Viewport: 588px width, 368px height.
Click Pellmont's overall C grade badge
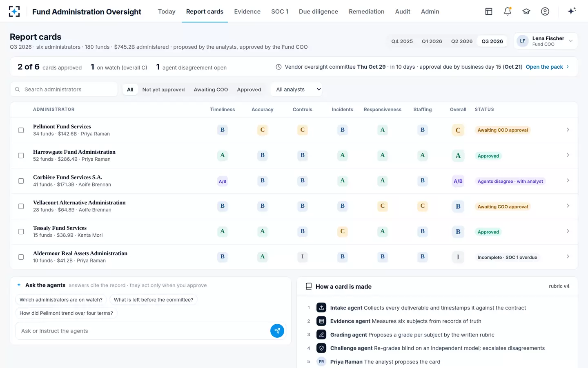(458, 130)
